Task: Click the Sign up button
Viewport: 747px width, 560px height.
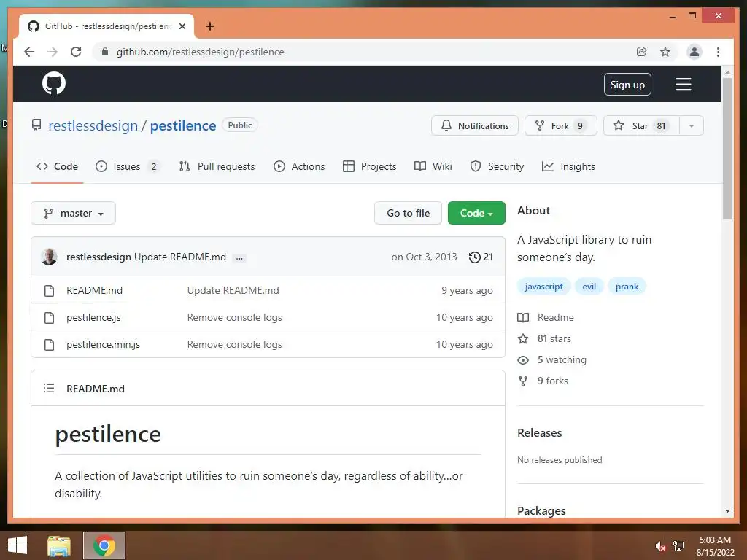Action: 627,85
